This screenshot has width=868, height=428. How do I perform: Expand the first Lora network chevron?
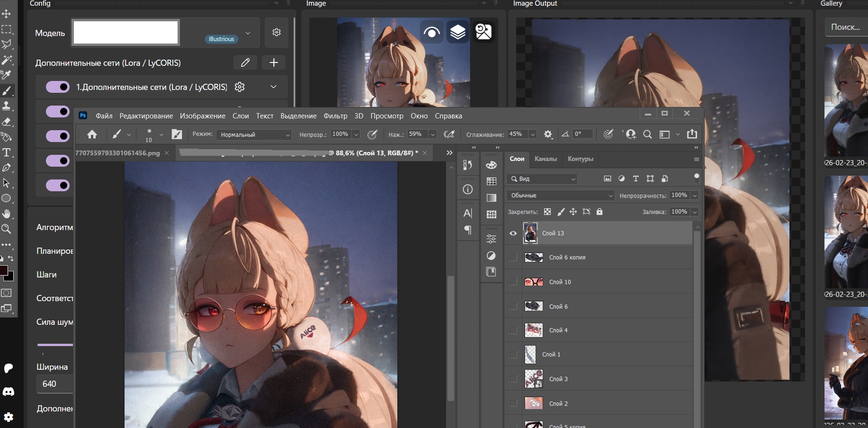(273, 87)
